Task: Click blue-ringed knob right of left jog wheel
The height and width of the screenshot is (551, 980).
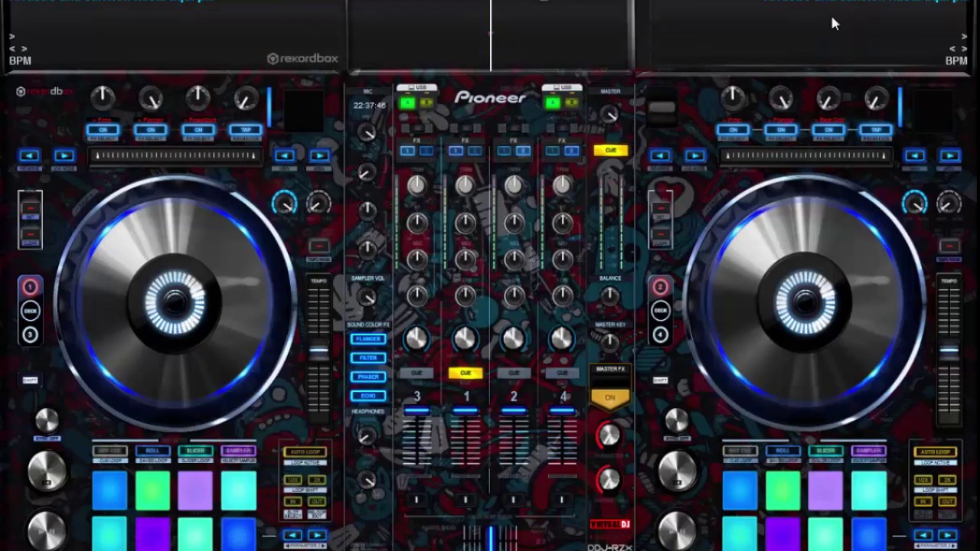Action: [284, 203]
